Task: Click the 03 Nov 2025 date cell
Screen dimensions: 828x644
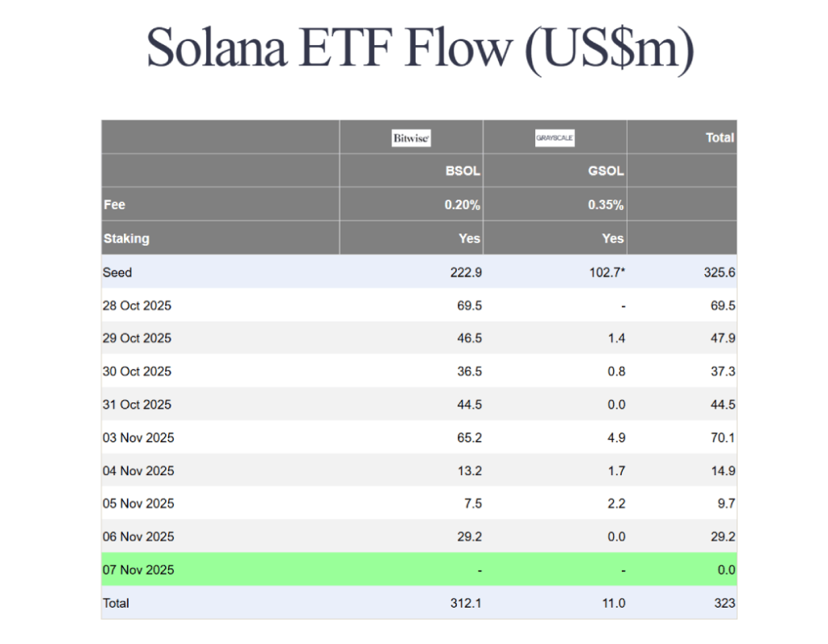Action: point(138,438)
